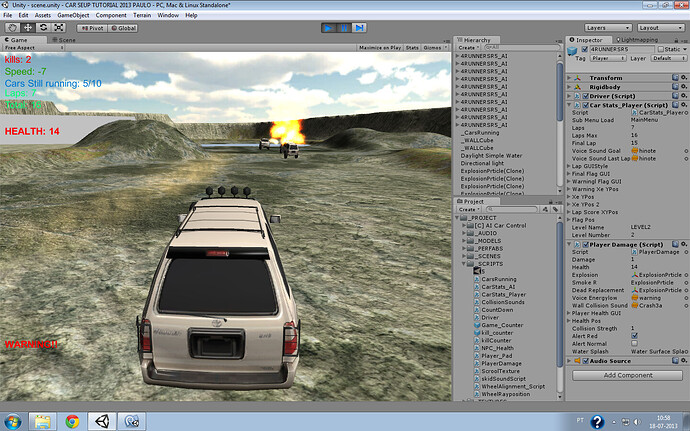Open the Tag dropdown set to Player

609,58
